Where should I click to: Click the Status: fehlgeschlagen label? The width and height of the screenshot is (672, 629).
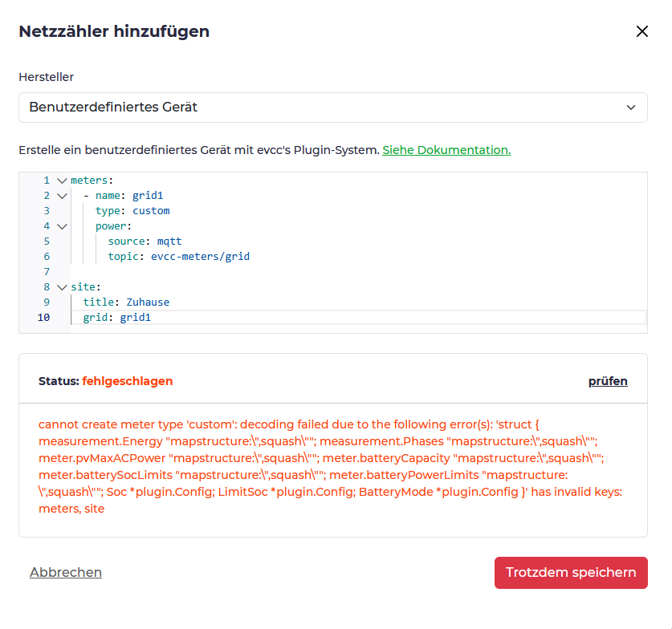coord(105,381)
